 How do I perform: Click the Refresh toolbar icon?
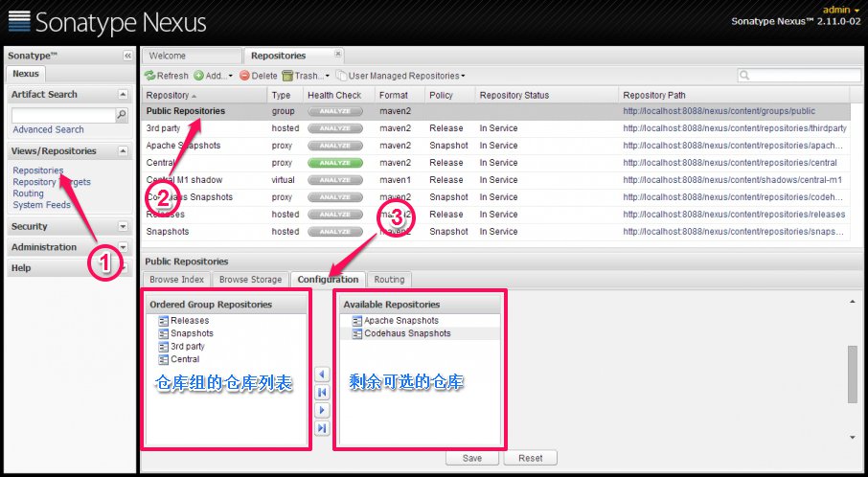[149, 76]
